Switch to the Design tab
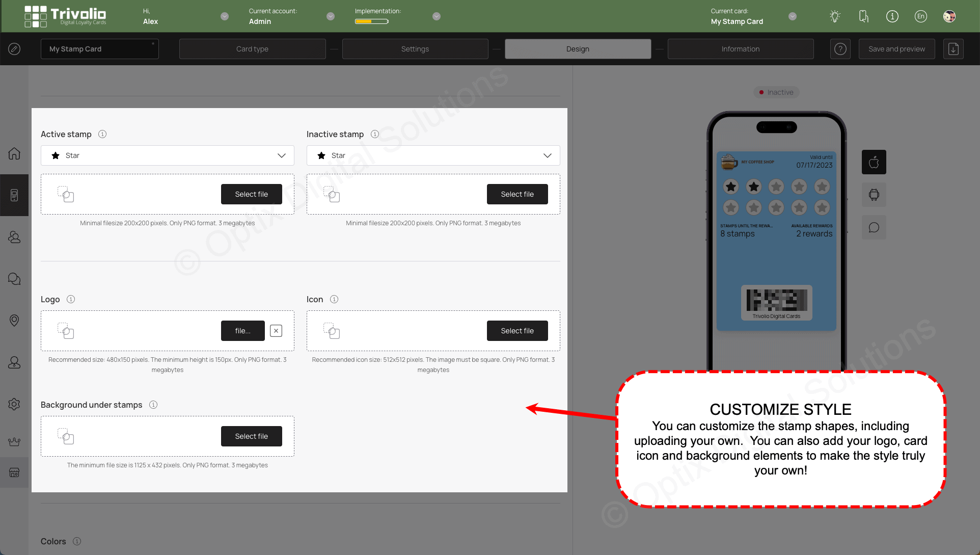Screen dimensions: 980x555 [x=578, y=48]
